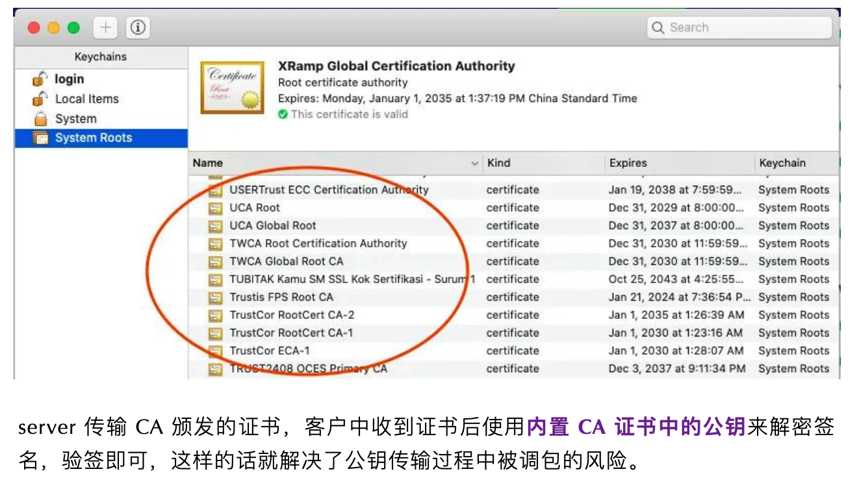
Task: Click the large XRamp certificate thumbnail
Action: click(x=232, y=88)
